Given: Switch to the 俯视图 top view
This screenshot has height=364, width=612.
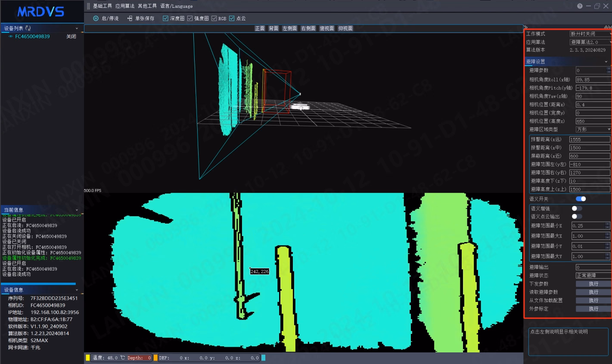Looking at the screenshot, I should pos(327,28).
